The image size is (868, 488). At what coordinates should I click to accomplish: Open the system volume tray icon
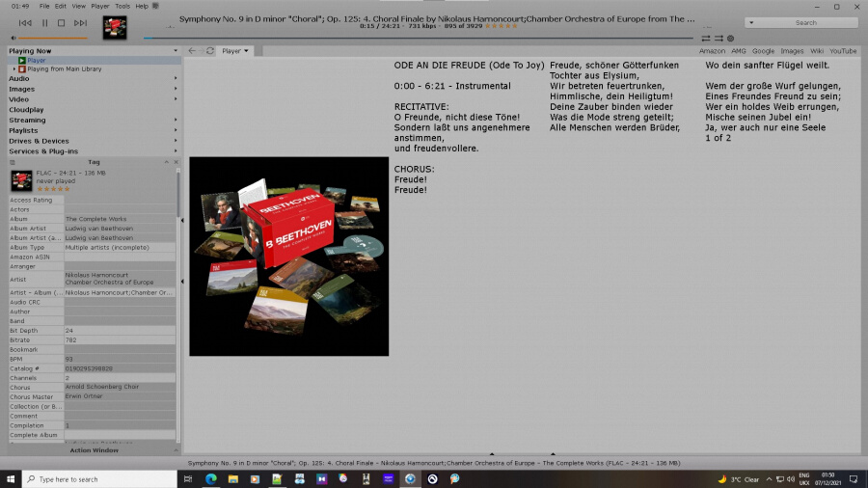pyautogui.click(x=791, y=479)
